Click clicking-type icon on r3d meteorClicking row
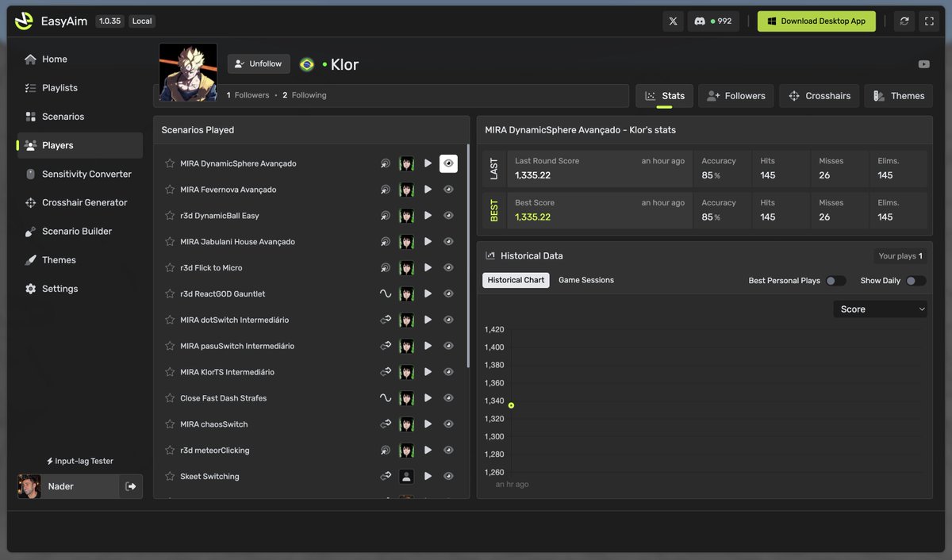Image resolution: width=952 pixels, height=560 pixels. (386, 450)
